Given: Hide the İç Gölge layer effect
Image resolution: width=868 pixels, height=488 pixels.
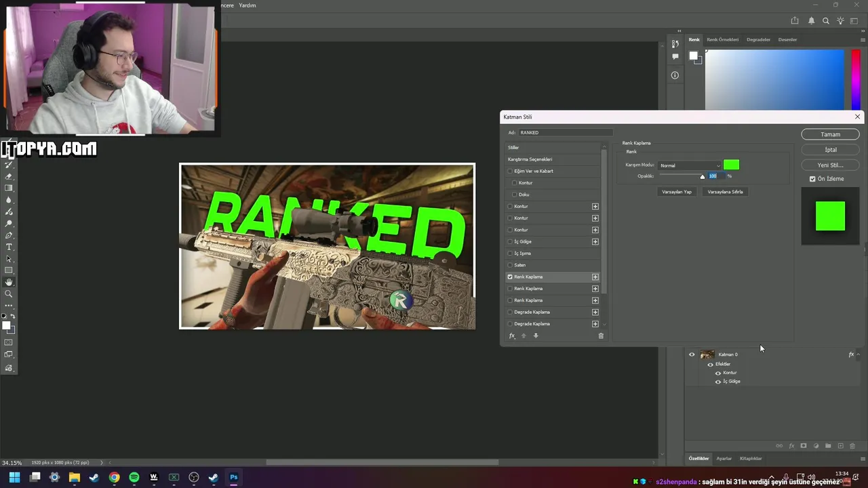Looking at the screenshot, I should tap(718, 382).
